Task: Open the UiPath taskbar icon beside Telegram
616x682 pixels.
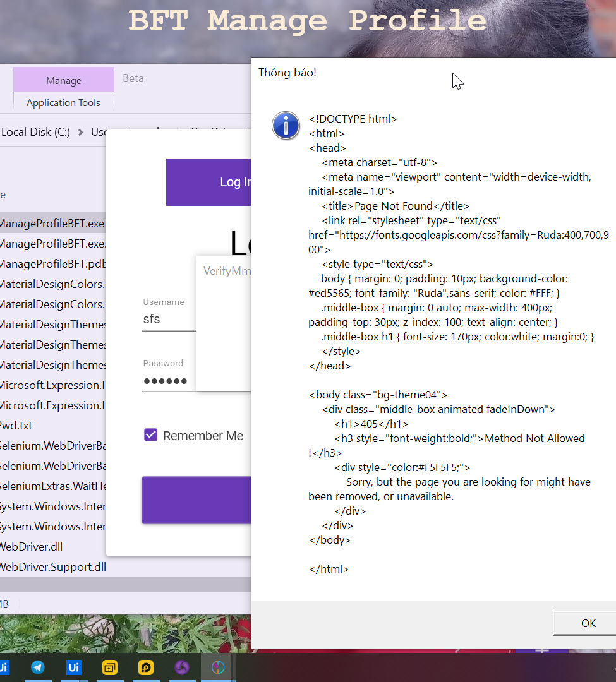Action: [73, 667]
